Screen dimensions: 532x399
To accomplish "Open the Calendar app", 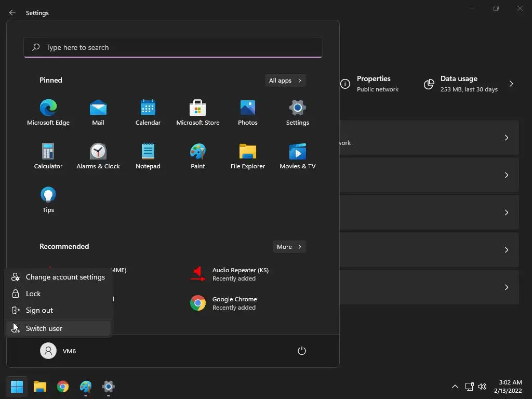I will tap(148, 113).
